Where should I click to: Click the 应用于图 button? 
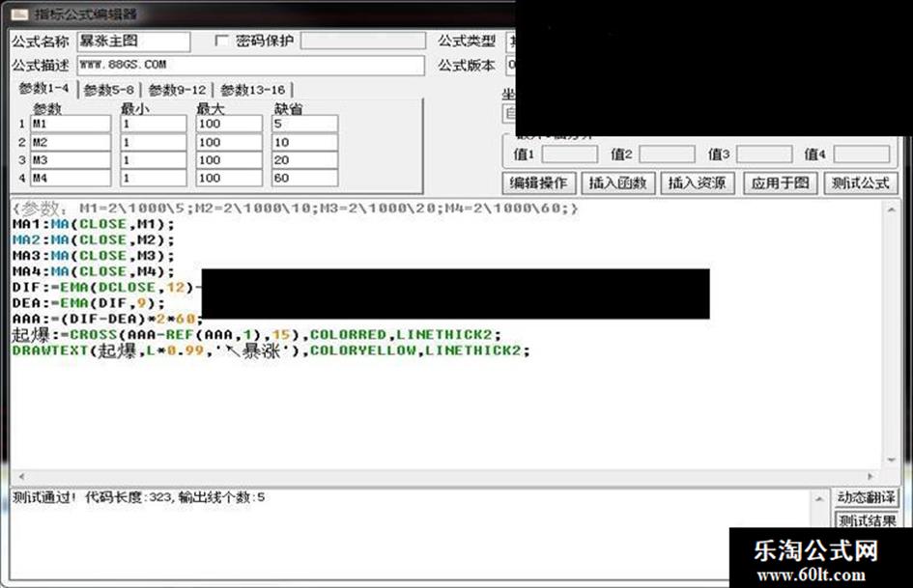click(x=781, y=183)
